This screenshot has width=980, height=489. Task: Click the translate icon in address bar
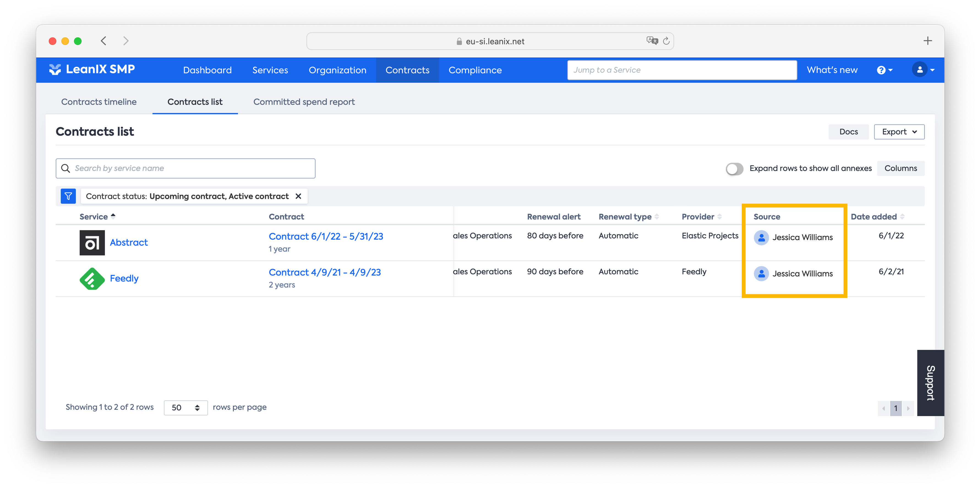pos(652,40)
